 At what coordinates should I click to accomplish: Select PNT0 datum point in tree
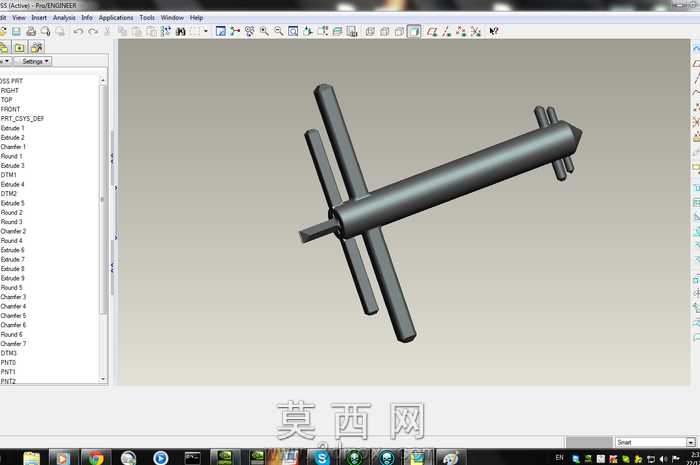pyautogui.click(x=8, y=362)
